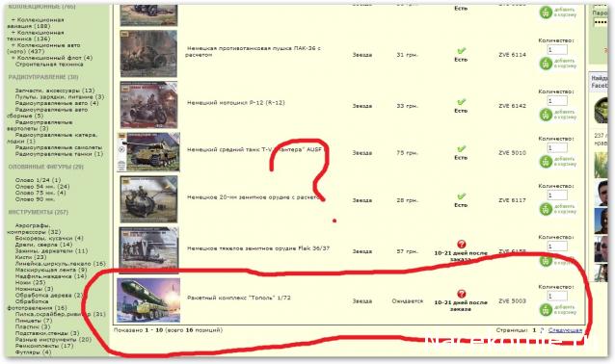Open Олово 54 мм. (24) category
The image size is (615, 364).
[42, 187]
